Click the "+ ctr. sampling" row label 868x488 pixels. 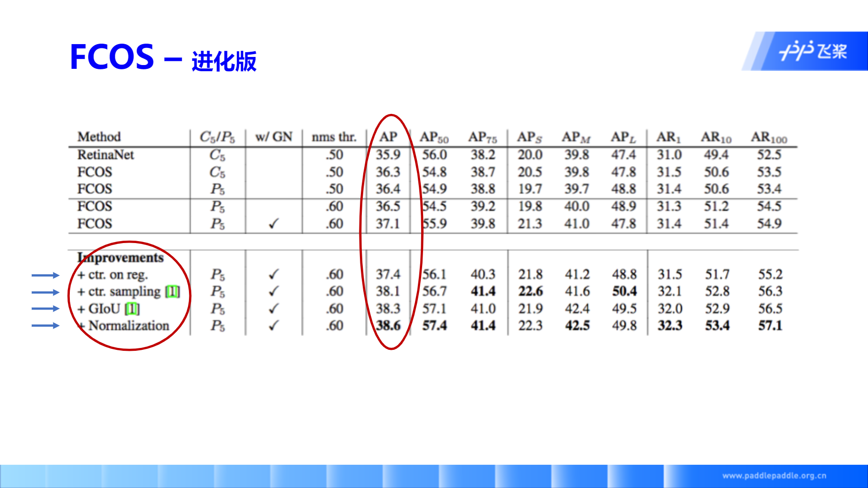coord(119,291)
